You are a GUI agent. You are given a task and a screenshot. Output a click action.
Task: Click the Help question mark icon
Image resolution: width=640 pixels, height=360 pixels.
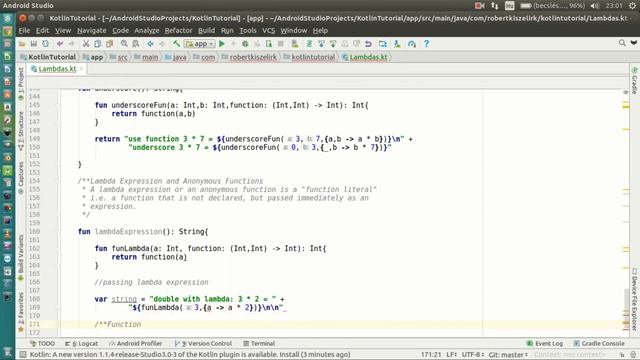tap(427, 44)
